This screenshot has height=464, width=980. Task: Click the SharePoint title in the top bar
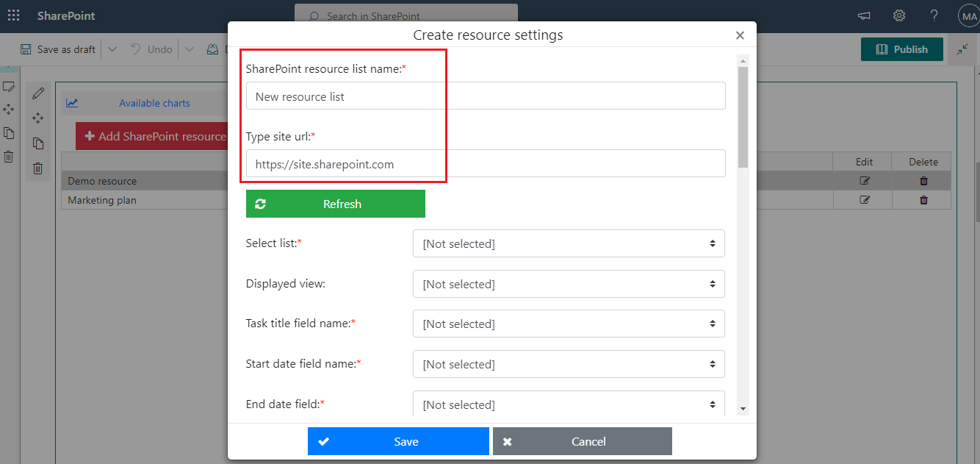66,15
